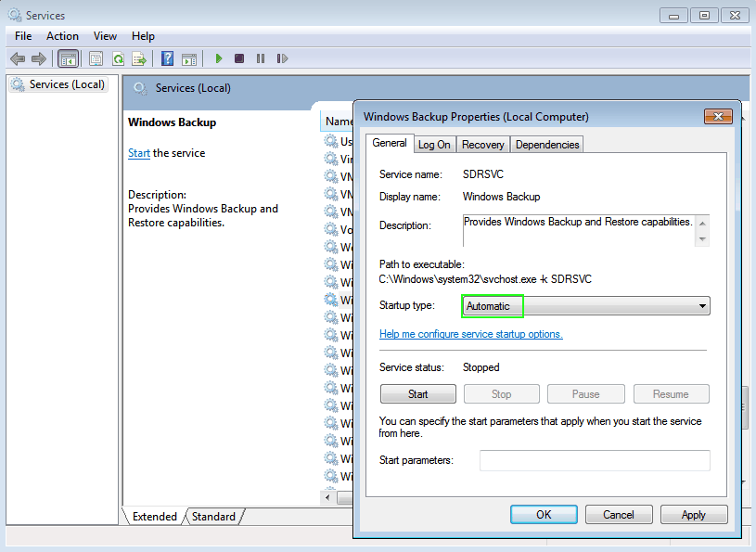The image size is (756, 552).
Task: Click the service status text 'Stopped'
Action: click(481, 367)
